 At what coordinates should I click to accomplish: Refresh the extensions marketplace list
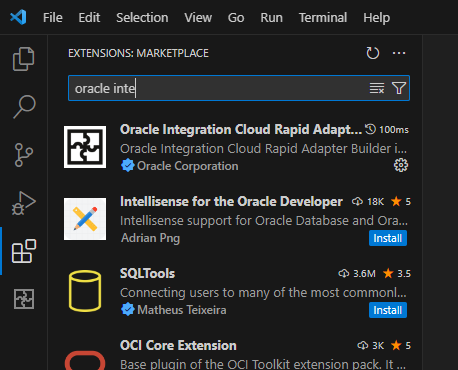pyautogui.click(x=373, y=53)
